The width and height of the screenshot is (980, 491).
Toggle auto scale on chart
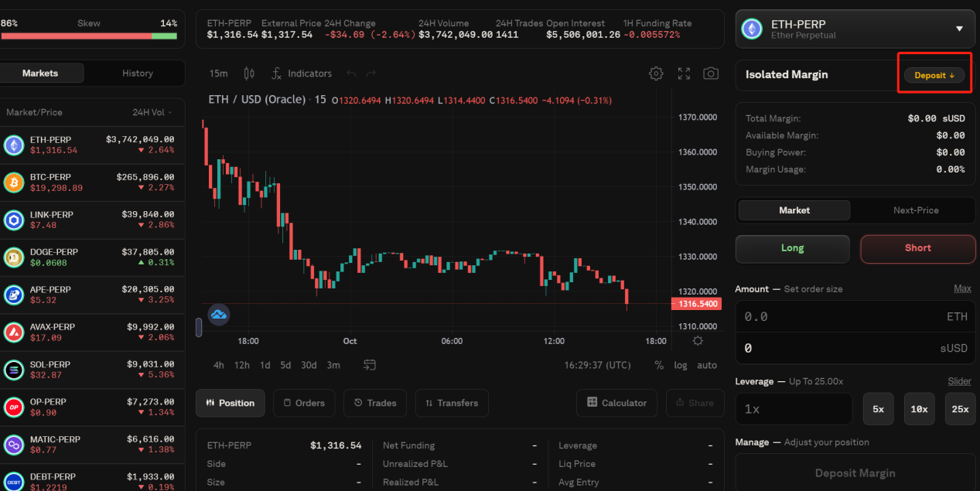706,365
